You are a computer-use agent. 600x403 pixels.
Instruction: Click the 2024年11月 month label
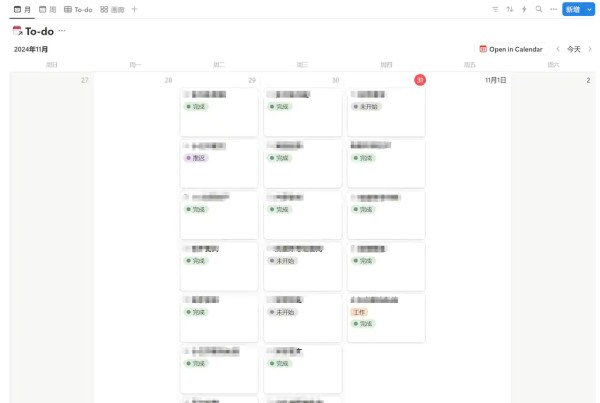click(31, 49)
